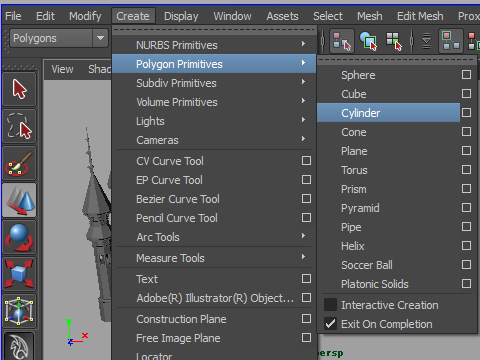Expand Measure Tools submenu
480x360 pixels.
(215, 258)
